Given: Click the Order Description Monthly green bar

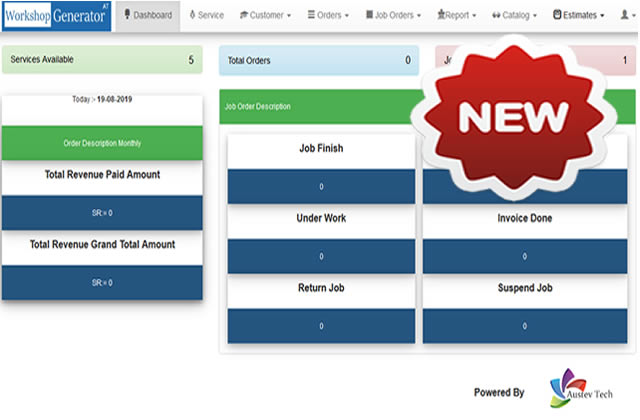Looking at the screenshot, I should coord(102,142).
